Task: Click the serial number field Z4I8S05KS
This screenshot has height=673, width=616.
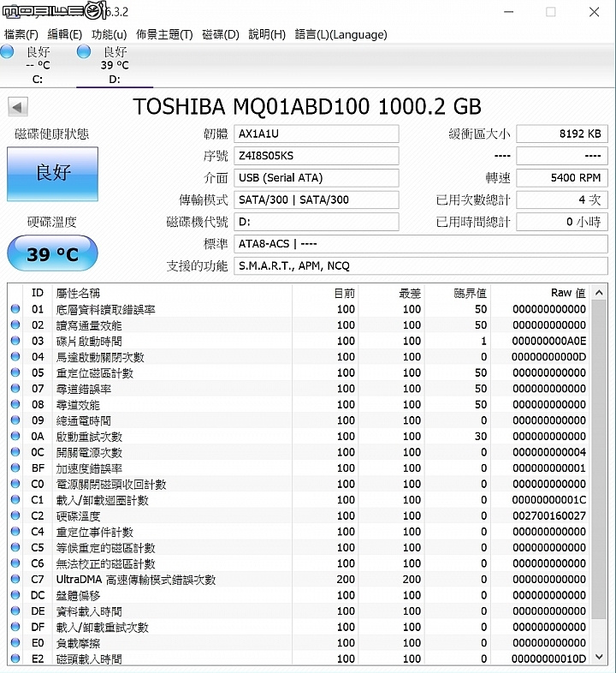Action: pos(317,156)
